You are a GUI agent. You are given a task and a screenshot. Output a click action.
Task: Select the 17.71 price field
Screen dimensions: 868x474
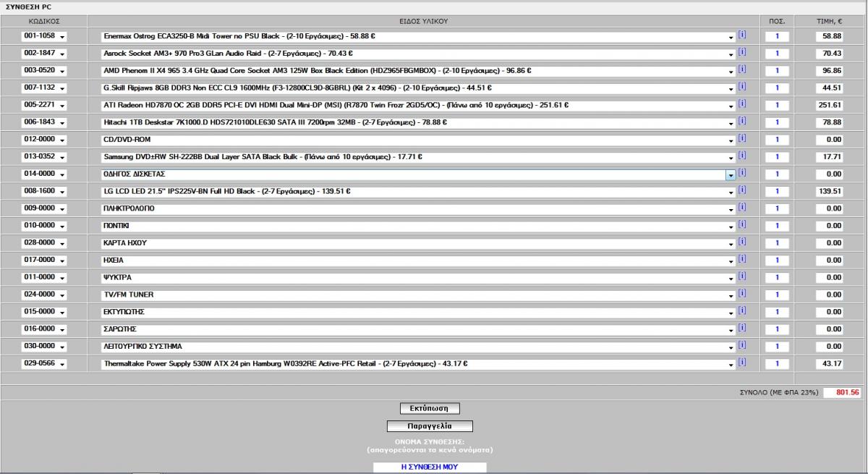point(829,157)
